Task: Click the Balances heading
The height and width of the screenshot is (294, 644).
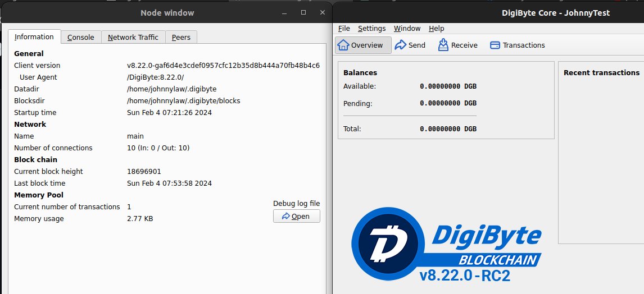Action: [x=360, y=72]
